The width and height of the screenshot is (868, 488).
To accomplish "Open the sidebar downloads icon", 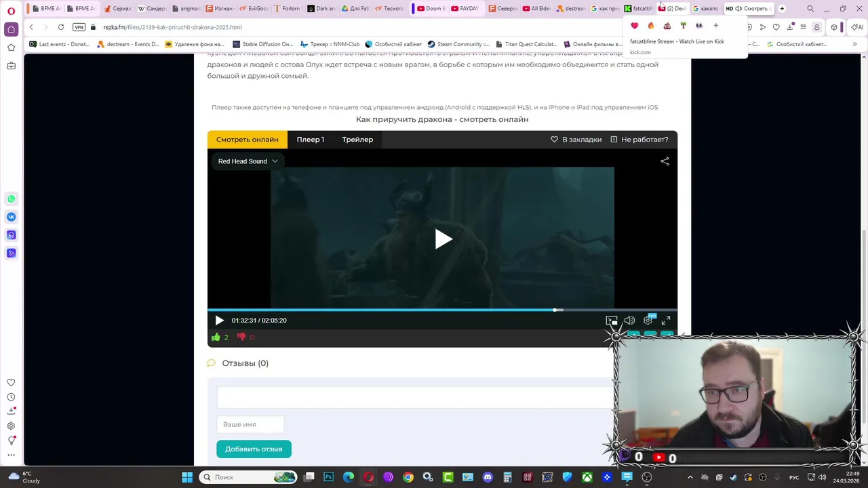I will pyautogui.click(x=11, y=411).
